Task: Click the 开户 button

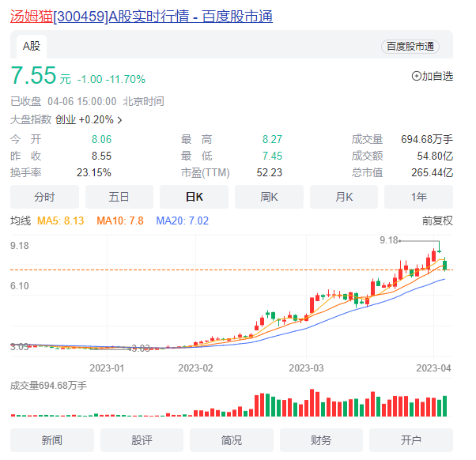Action: click(x=411, y=440)
